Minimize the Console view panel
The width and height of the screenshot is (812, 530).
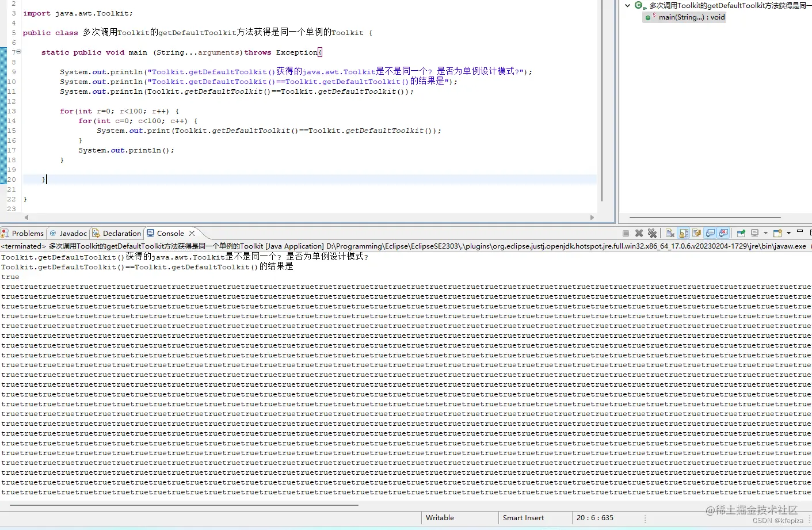pos(800,231)
